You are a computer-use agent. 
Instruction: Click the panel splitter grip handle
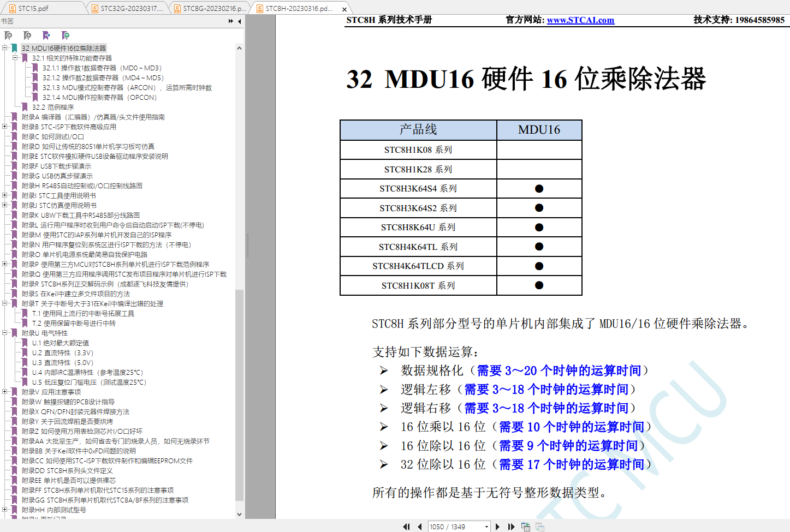247,246
